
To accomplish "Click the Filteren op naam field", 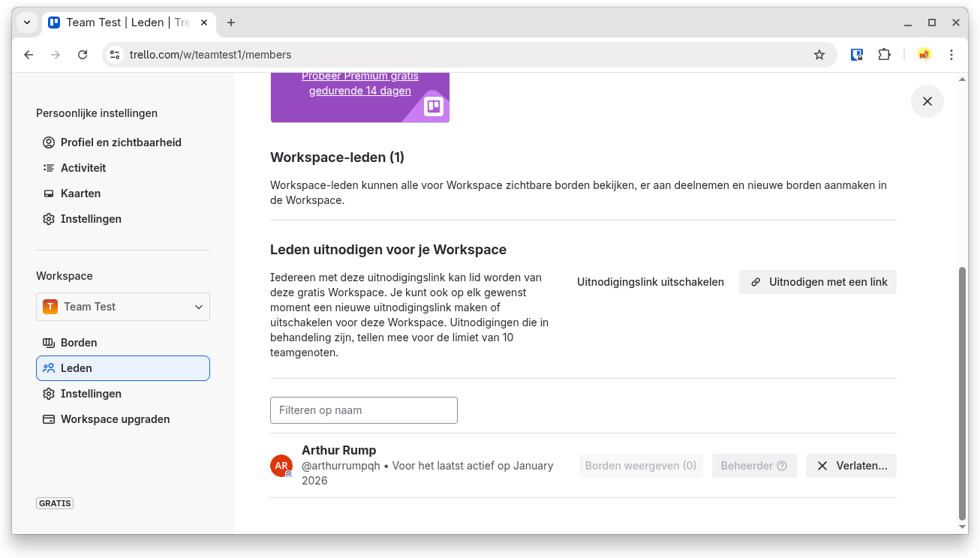I will (364, 410).
